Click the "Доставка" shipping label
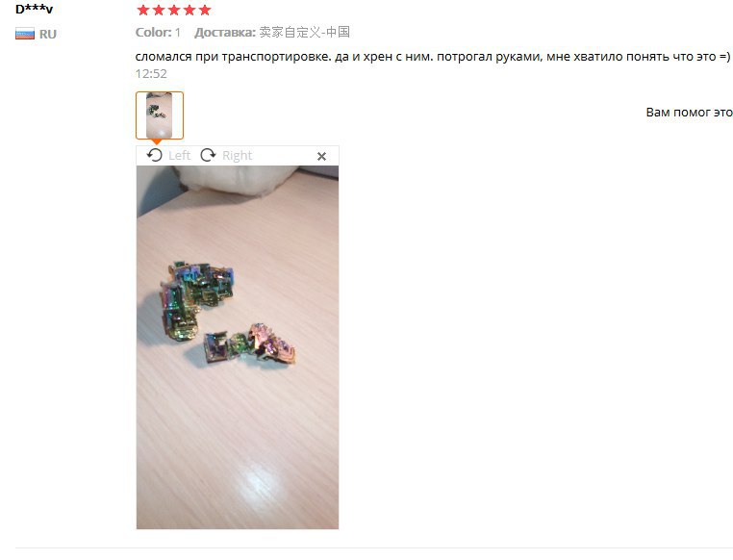 tap(225, 33)
